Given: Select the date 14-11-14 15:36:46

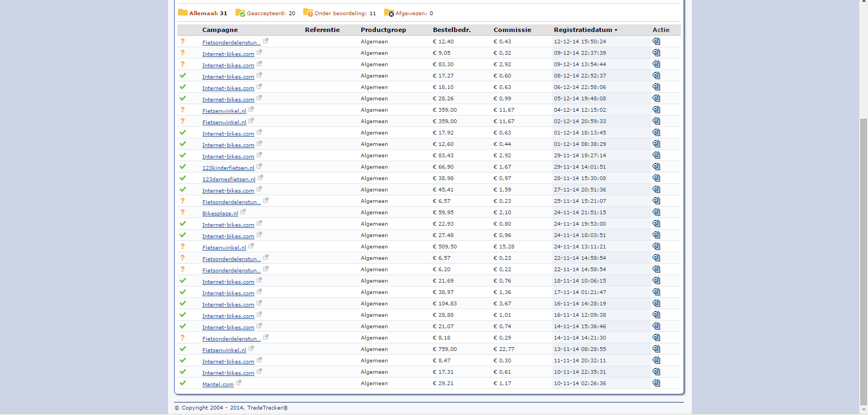Looking at the screenshot, I should [580, 326].
